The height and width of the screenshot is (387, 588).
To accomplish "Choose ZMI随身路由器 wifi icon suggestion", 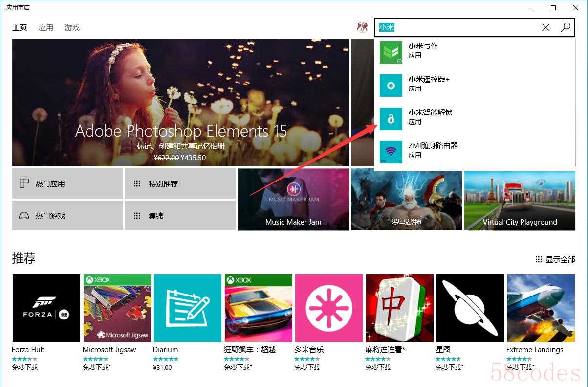I will (391, 152).
